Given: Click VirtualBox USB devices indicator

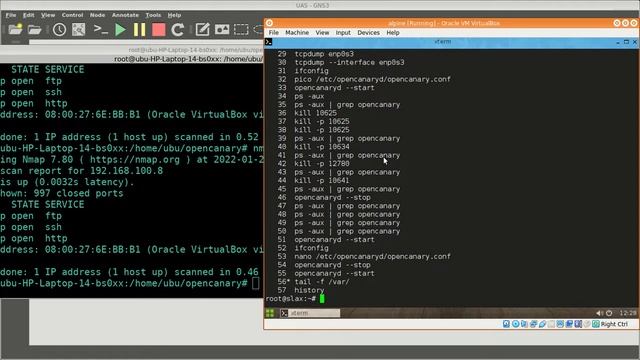Looking at the screenshot, I should click(542, 324).
